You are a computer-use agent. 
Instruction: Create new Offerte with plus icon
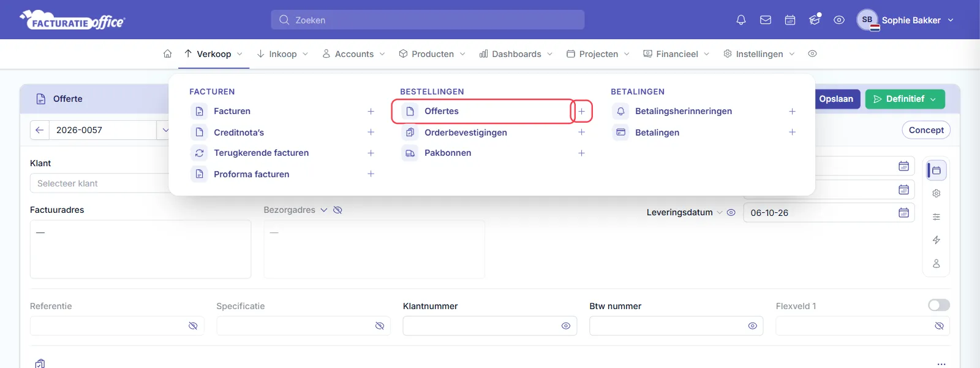tap(581, 111)
